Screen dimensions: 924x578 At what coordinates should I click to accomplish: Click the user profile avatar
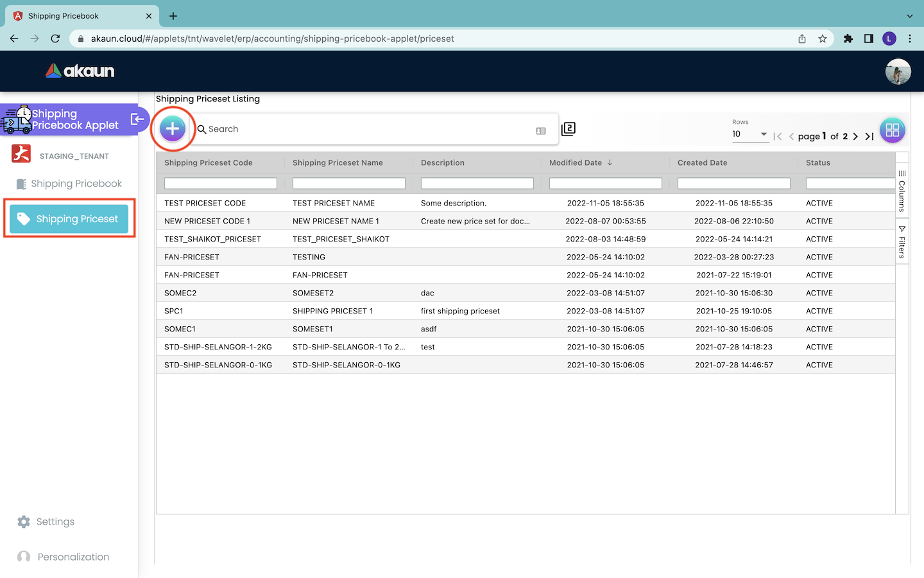click(x=898, y=71)
